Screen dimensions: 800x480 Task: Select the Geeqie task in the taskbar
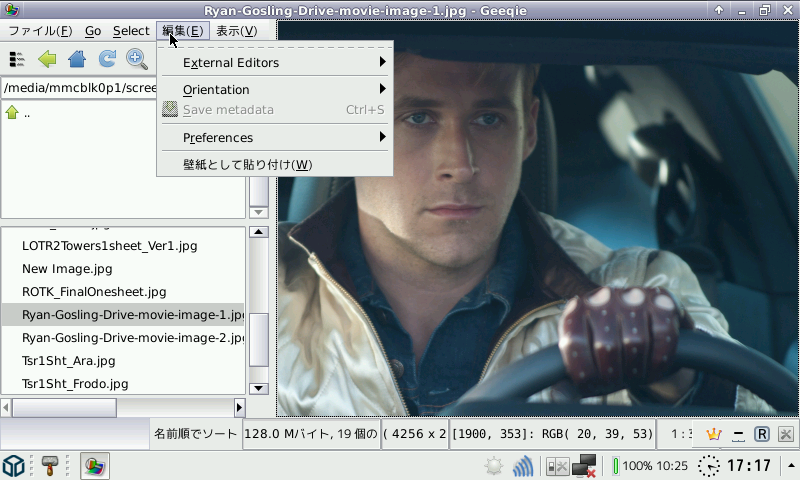click(94, 466)
